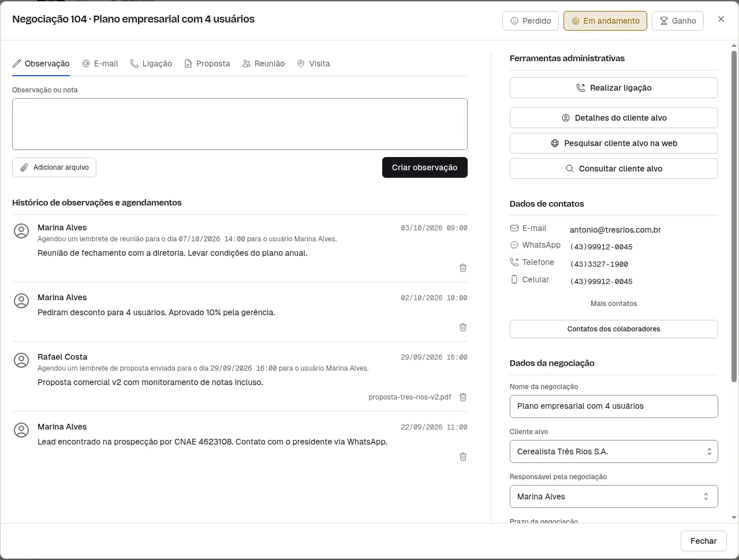Click the Telefone number (43)3327-1900

click(599, 264)
